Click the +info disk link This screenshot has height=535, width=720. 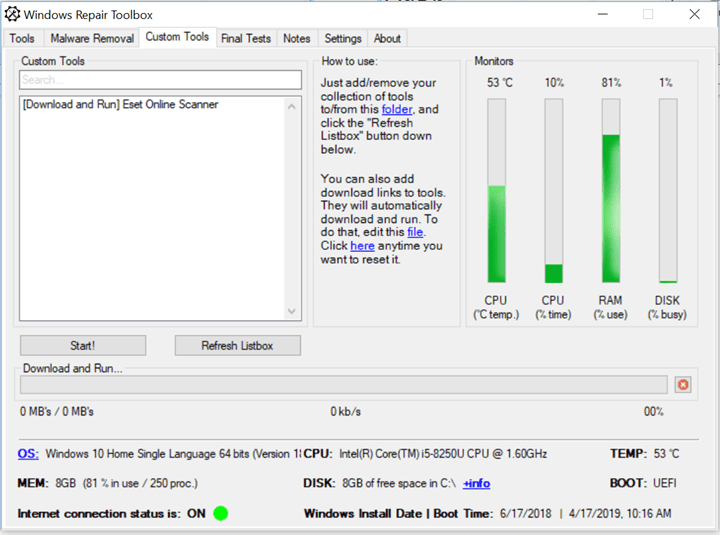coord(476,483)
